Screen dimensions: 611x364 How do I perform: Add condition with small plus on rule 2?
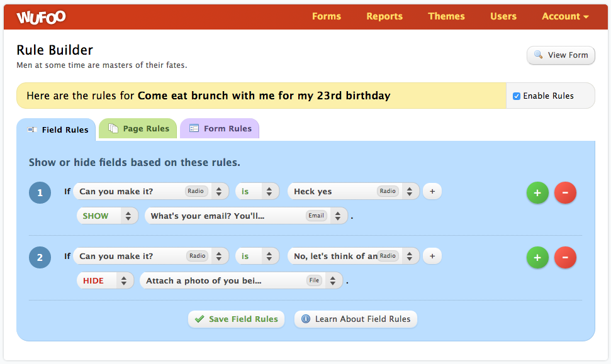432,256
